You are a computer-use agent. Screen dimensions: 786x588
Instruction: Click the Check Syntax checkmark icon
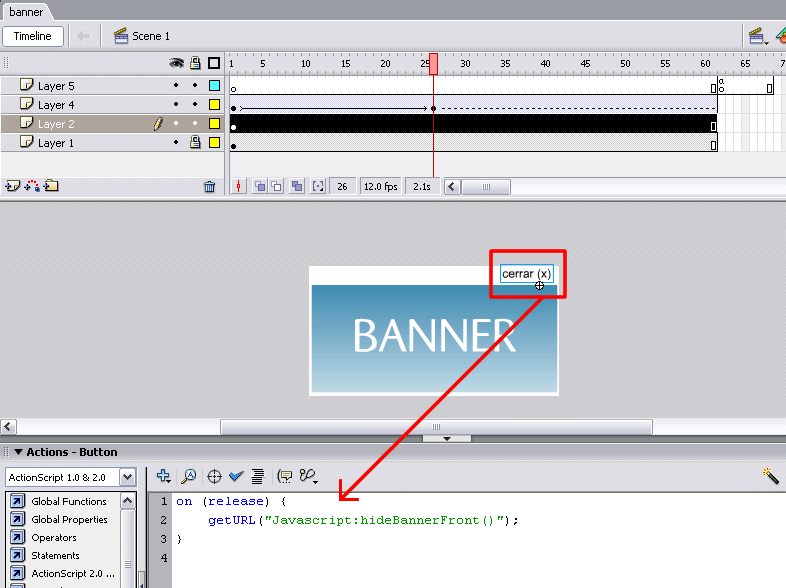tap(236, 477)
